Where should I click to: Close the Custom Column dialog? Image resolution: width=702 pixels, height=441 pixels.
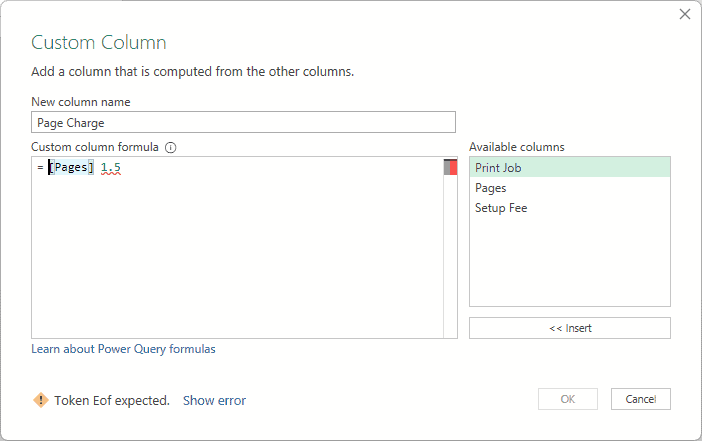point(685,14)
